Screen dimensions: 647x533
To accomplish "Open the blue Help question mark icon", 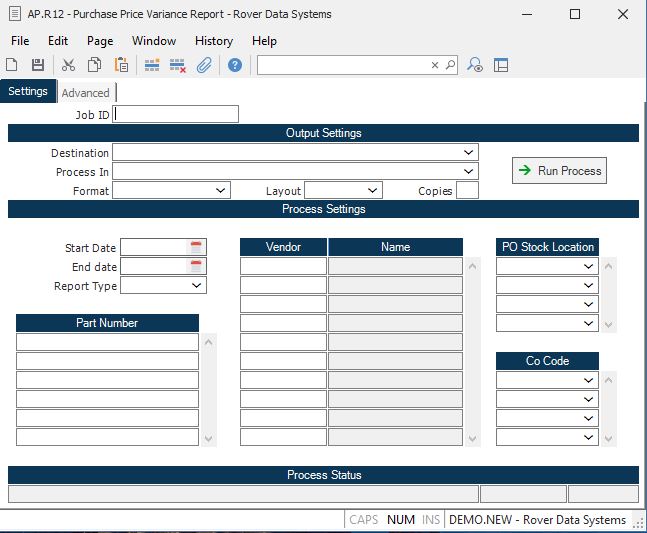I will pos(235,65).
